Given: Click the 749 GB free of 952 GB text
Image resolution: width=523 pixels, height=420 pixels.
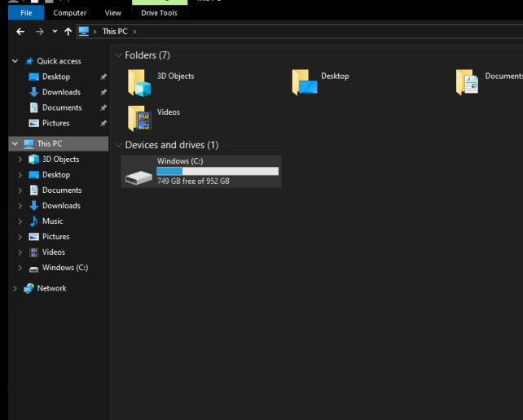Looking at the screenshot, I should point(193,181).
